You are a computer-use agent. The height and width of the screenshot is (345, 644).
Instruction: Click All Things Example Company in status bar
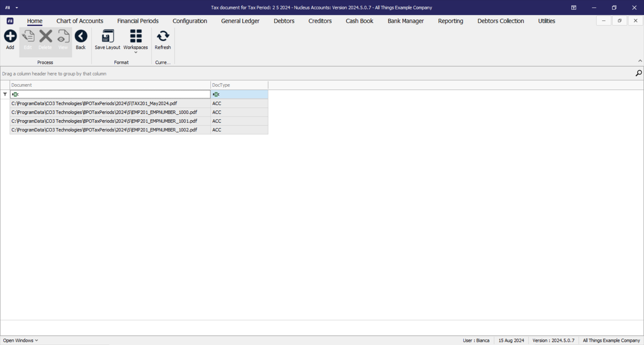(611, 340)
